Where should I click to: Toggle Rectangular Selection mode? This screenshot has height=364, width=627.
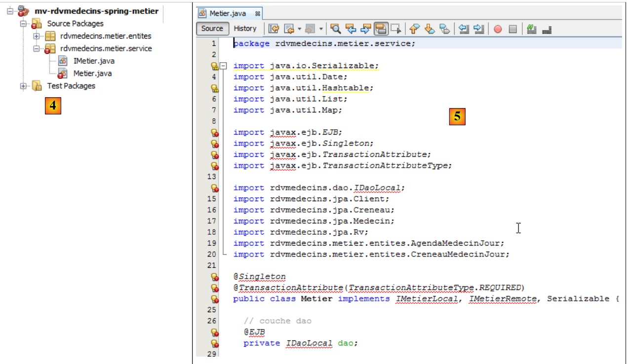(396, 29)
